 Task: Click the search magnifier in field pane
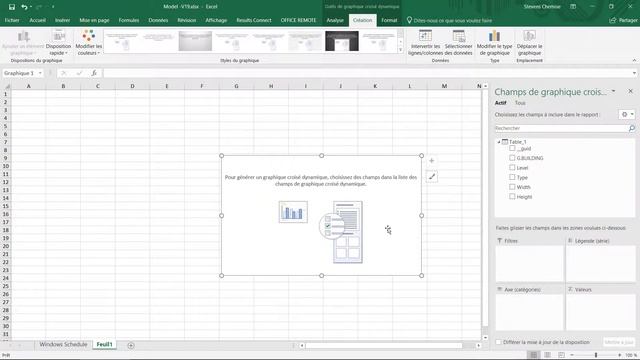point(631,128)
